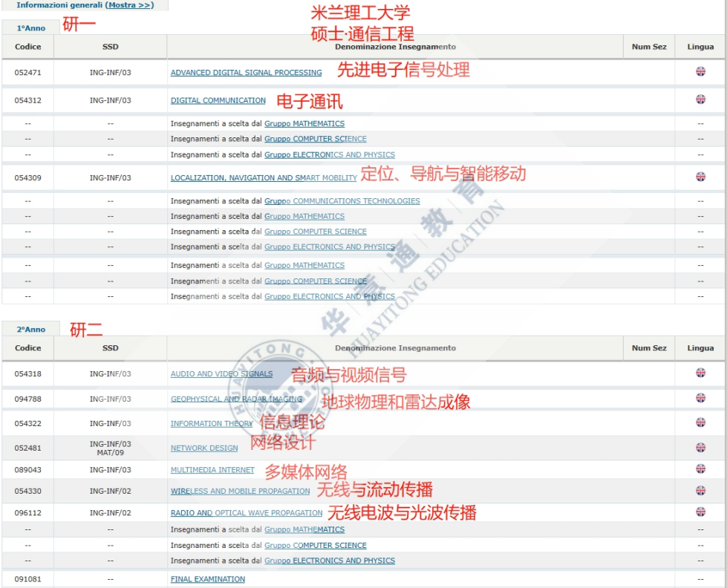Click English flag icon for Advanced Digital Signal Processing
Screen dimensions: 727x588
700,71
